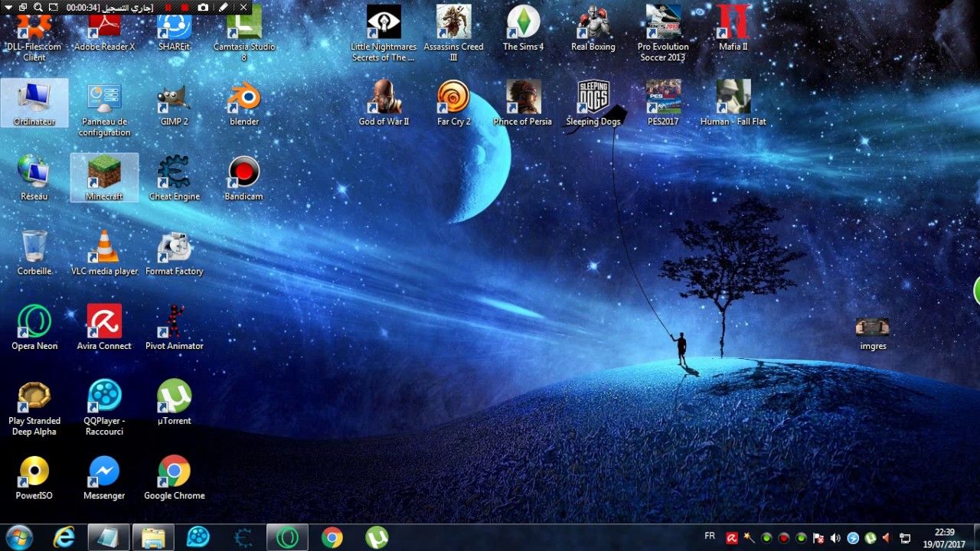The height and width of the screenshot is (551, 980).
Task: Select the GIMP 2 desktop shortcut
Action: (174, 104)
